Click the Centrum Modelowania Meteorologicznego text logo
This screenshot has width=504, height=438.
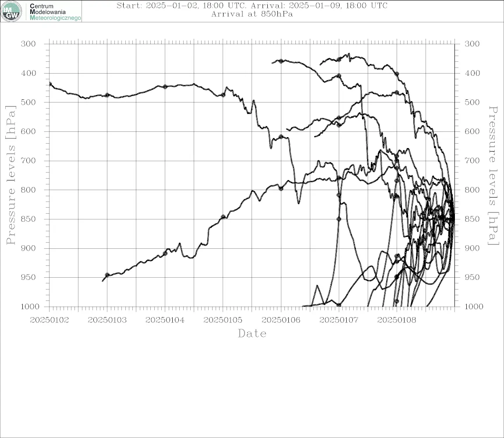coord(55,12)
